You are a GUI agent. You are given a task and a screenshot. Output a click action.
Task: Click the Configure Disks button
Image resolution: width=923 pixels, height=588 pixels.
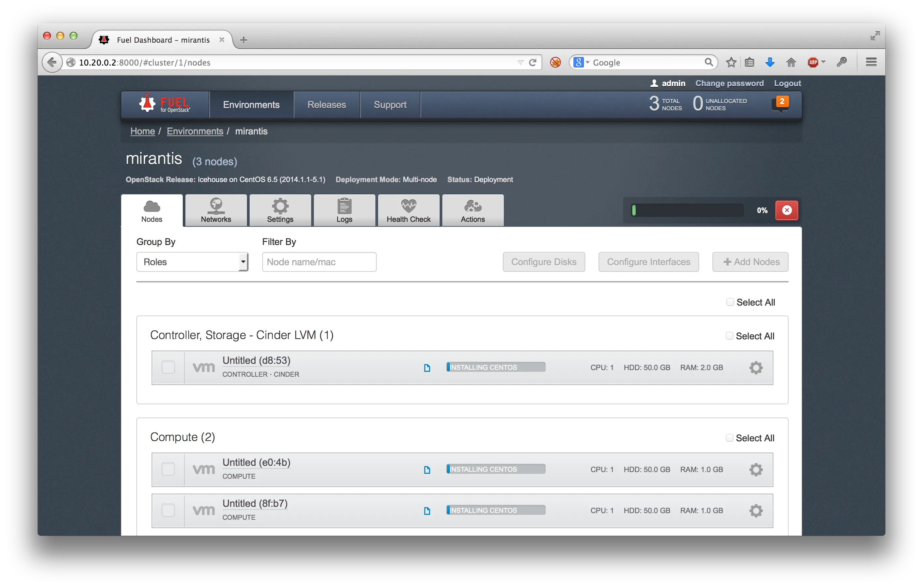click(x=544, y=262)
